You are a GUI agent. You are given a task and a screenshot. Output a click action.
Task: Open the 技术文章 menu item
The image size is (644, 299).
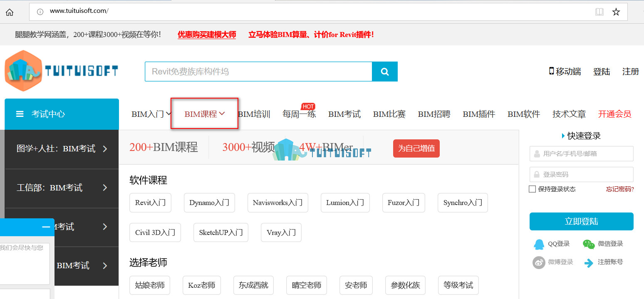pos(569,114)
